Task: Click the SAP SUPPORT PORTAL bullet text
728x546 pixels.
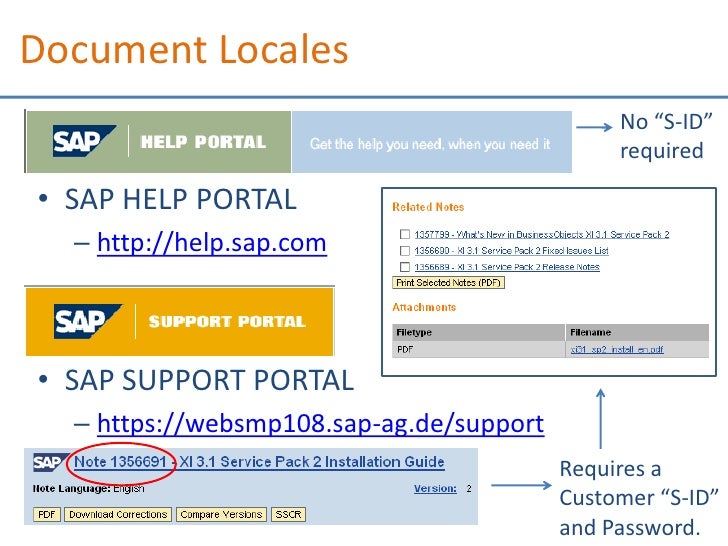Action: point(209,380)
